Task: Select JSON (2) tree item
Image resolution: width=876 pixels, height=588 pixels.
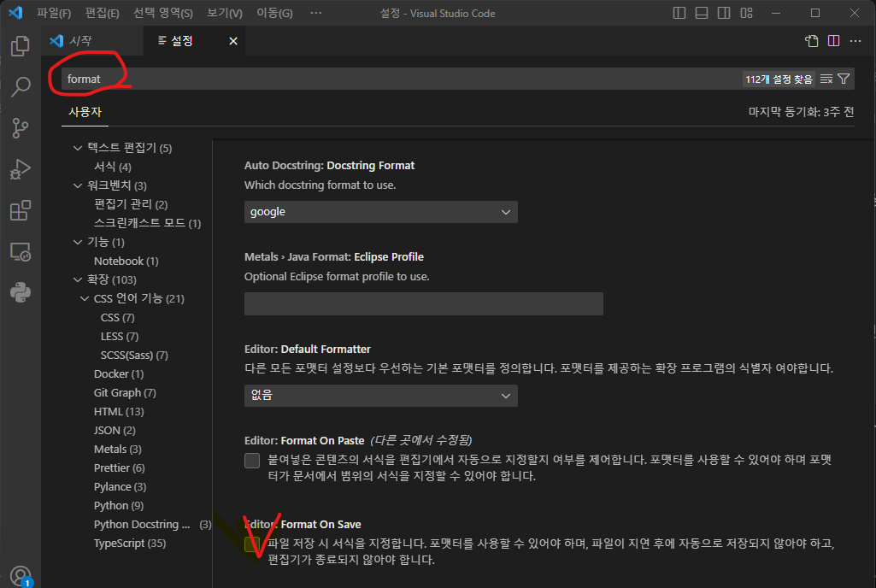Action: click(x=115, y=431)
